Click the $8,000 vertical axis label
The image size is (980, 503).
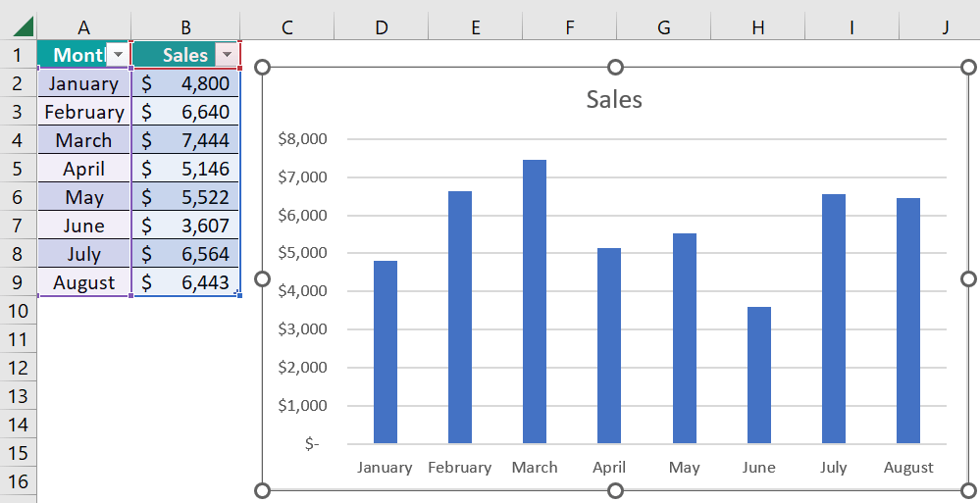302,139
